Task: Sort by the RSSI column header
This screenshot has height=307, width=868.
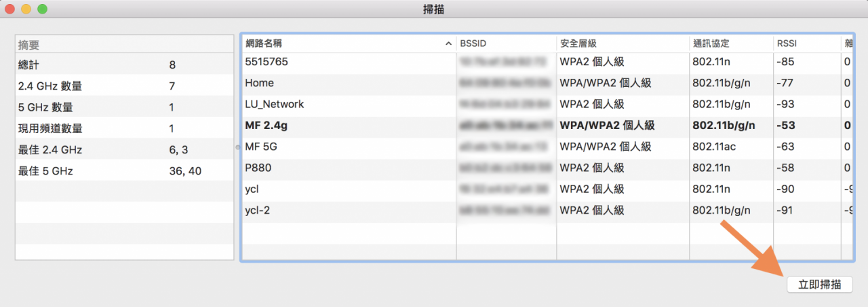Action: (807, 43)
